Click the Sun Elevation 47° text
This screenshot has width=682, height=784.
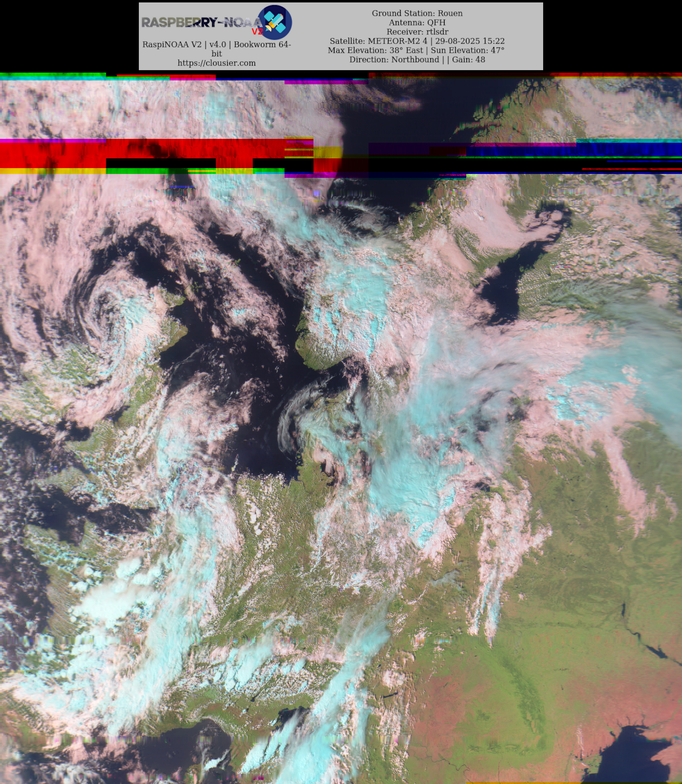click(468, 50)
